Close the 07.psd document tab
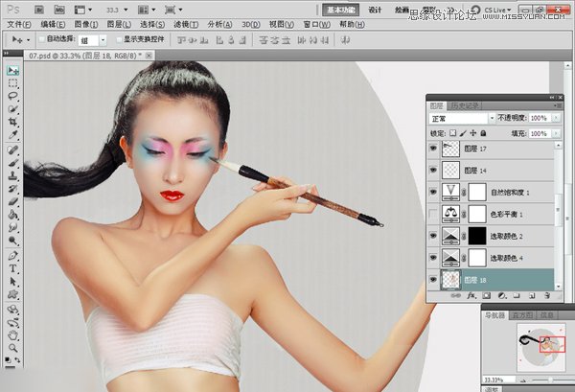Image resolution: width=575 pixels, height=392 pixels. pyautogui.click(x=149, y=56)
